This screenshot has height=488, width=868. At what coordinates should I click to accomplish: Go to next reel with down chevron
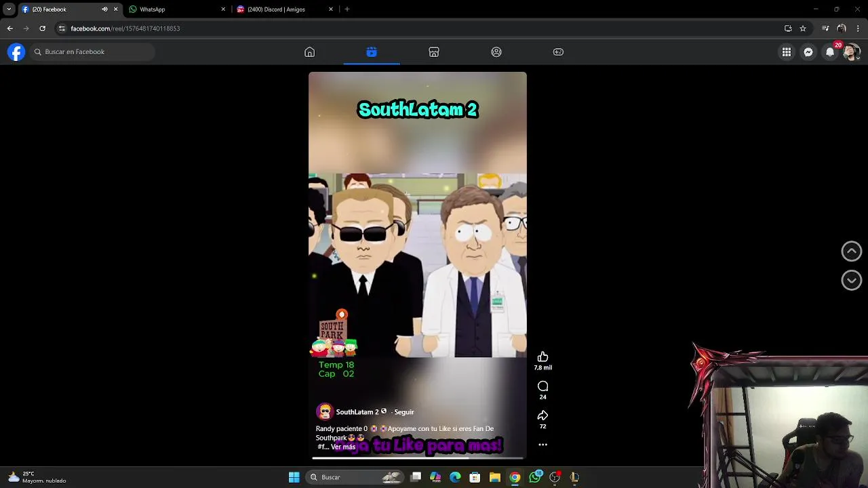click(852, 280)
